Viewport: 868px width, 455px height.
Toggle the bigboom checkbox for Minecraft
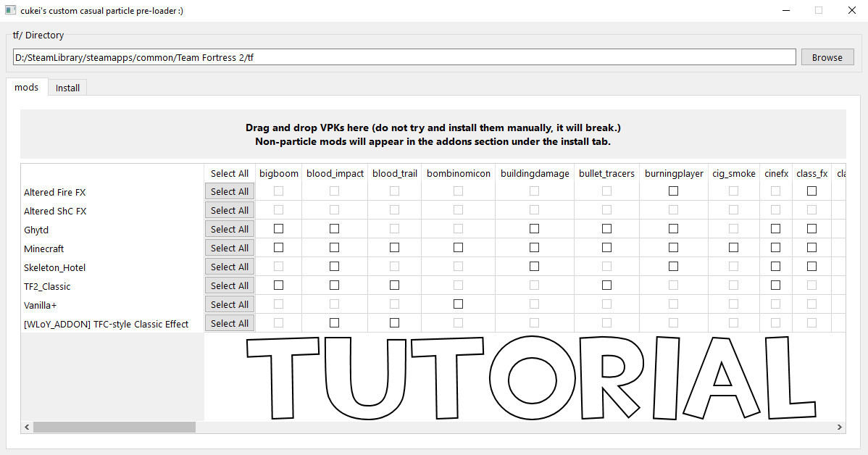[278, 247]
